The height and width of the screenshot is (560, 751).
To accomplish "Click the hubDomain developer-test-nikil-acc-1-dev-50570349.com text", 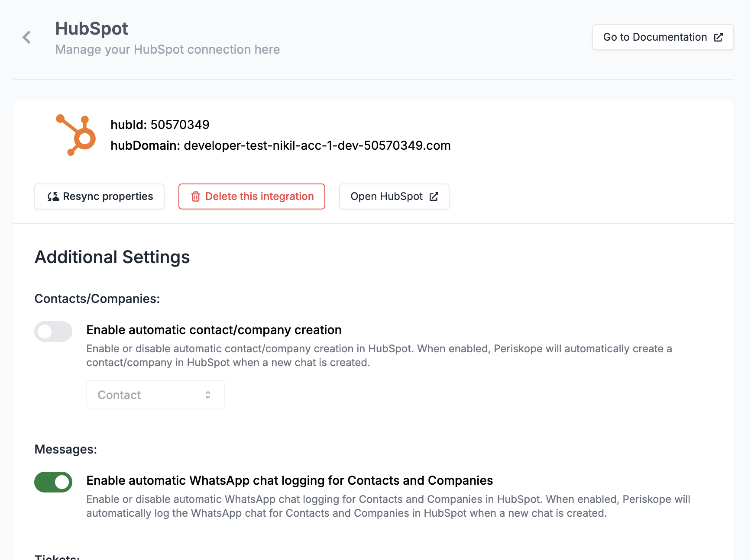I will (x=281, y=145).
